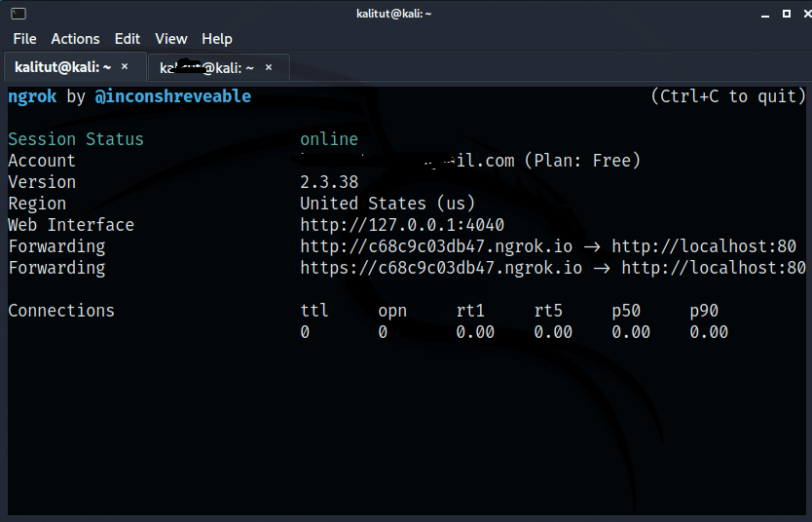This screenshot has width=812, height=522.
Task: Click the 'opn' column header
Action: point(392,311)
